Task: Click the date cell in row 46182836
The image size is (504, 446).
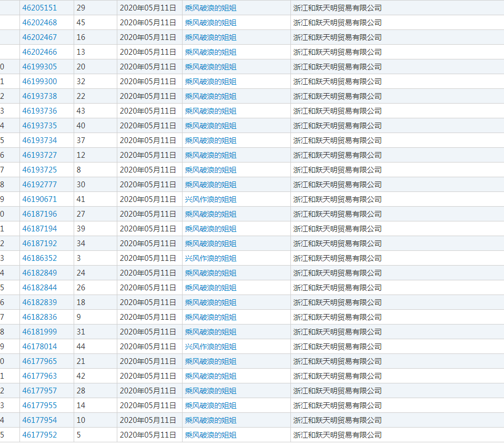Action: coord(148,317)
